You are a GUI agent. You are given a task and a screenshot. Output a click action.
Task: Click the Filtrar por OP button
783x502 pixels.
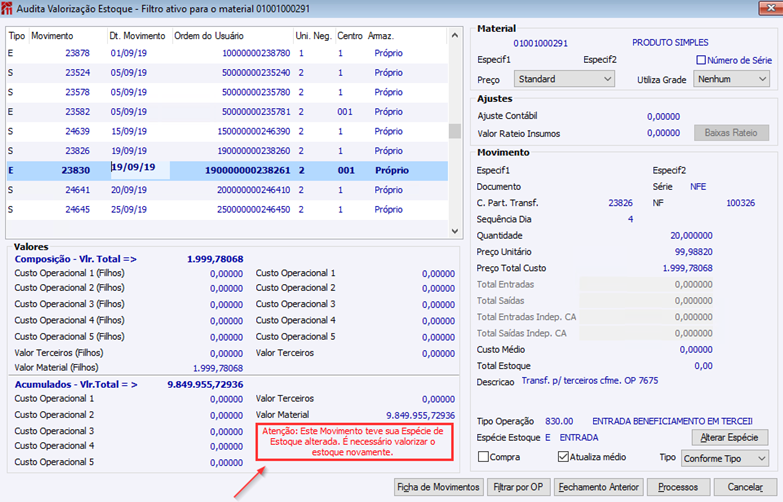pyautogui.click(x=518, y=487)
